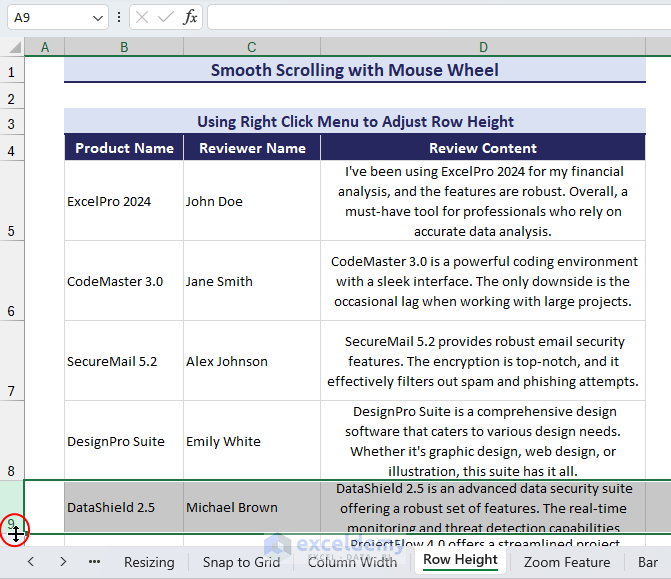Select the CodeMaster 3.0 cell
Image resolution: width=671 pixels, height=579 pixels.
[x=124, y=281]
